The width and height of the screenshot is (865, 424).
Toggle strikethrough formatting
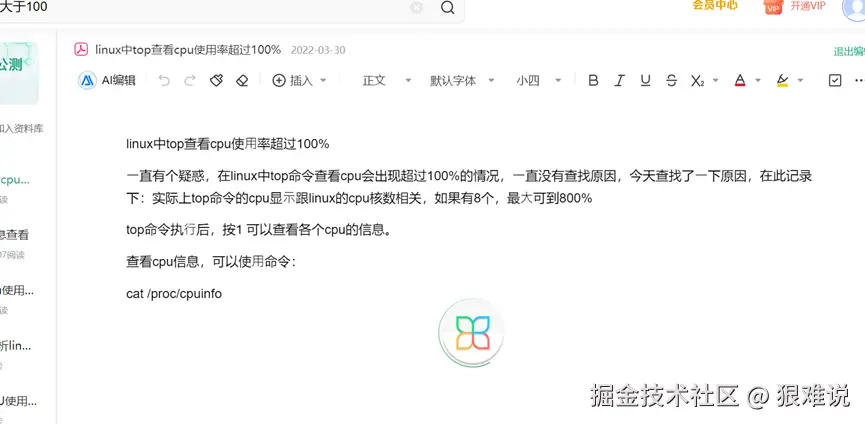(671, 80)
